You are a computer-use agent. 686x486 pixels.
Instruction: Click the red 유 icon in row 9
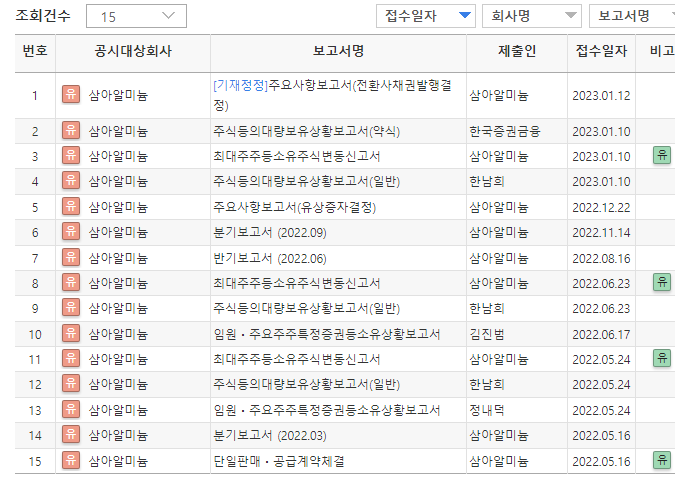(71, 308)
